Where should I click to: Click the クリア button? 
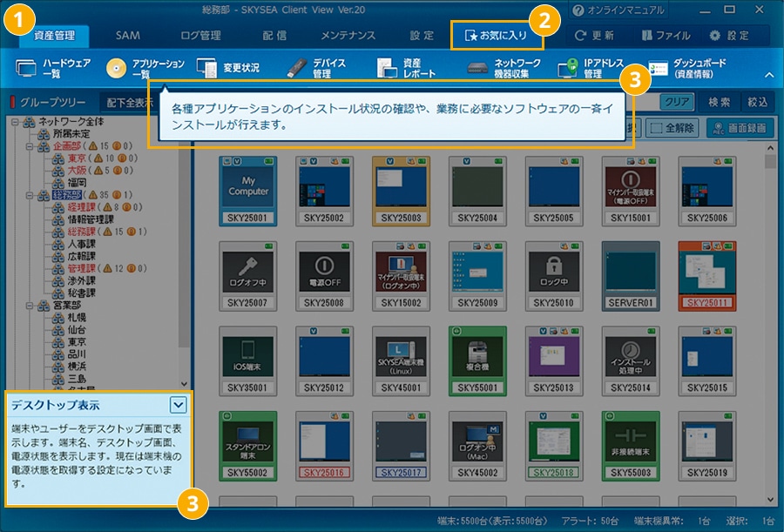coord(677,102)
